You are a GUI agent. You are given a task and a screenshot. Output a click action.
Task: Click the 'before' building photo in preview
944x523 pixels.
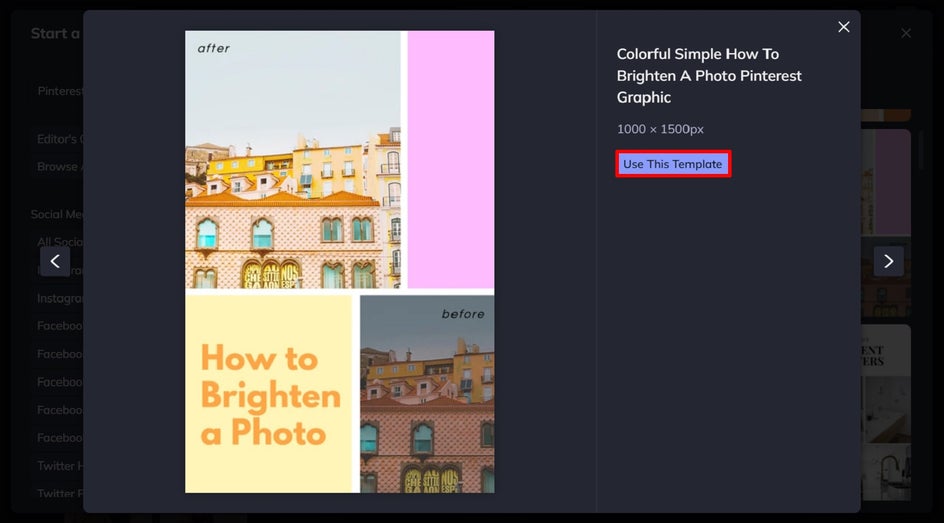pos(427,394)
